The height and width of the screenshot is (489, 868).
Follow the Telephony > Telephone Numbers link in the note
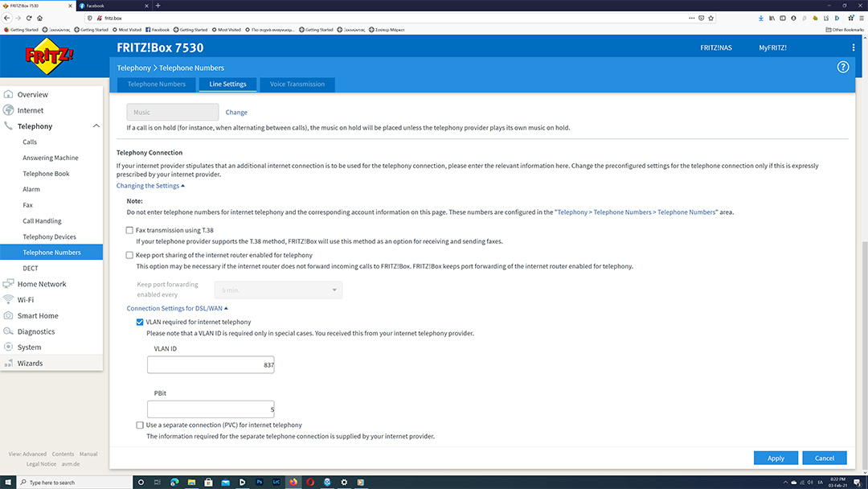[636, 212]
